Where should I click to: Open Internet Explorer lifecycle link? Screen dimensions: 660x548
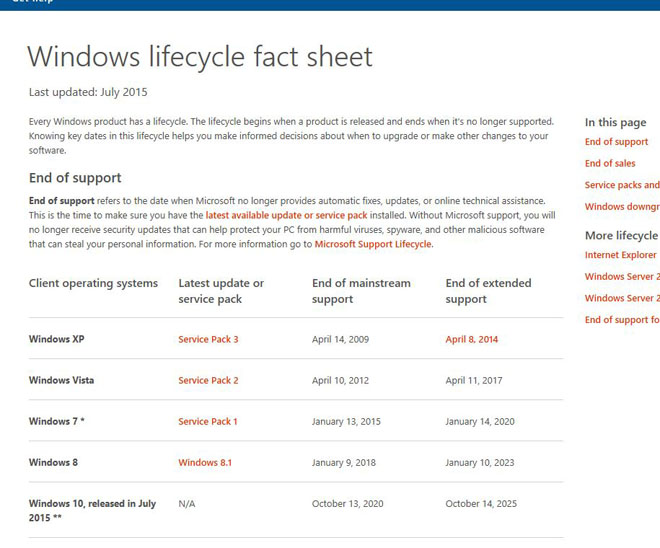click(x=620, y=255)
